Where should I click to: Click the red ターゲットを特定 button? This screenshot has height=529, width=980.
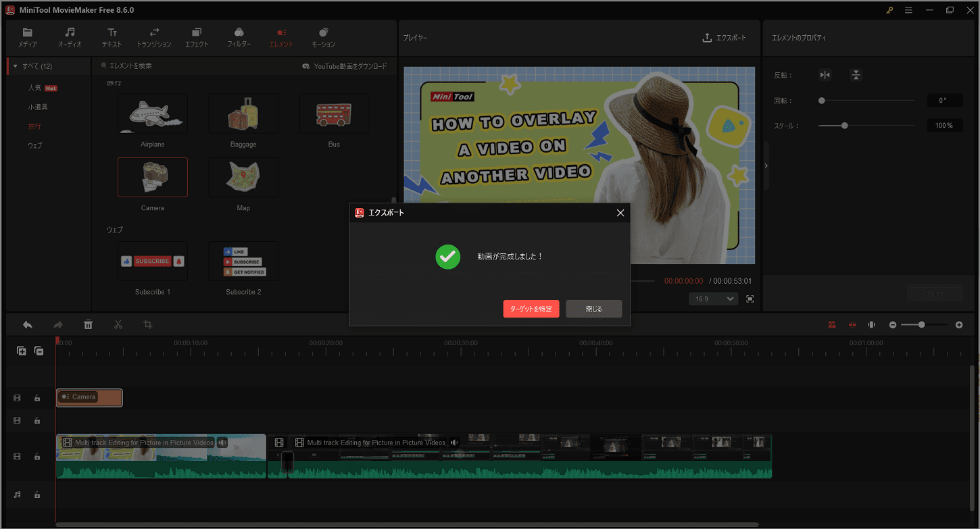pyautogui.click(x=531, y=309)
